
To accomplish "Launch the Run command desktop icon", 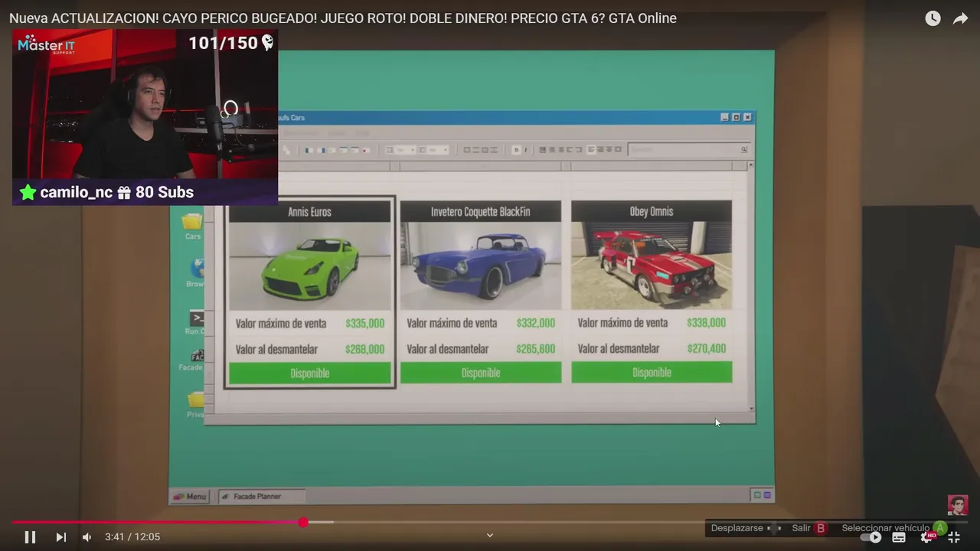I will click(196, 323).
